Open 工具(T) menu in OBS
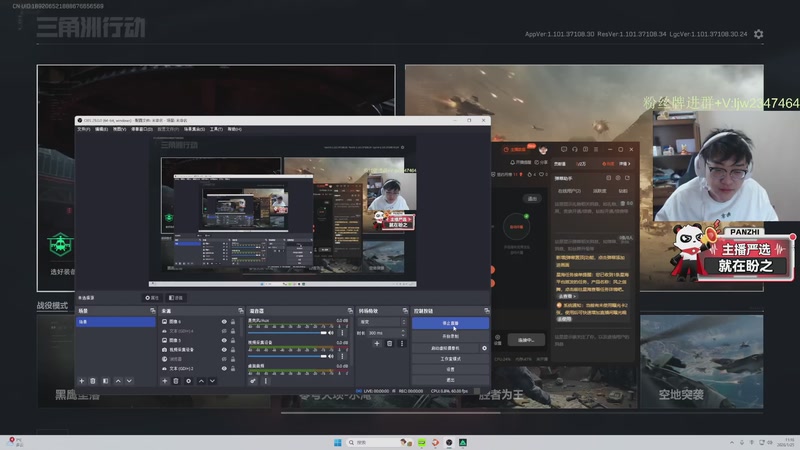 point(216,130)
